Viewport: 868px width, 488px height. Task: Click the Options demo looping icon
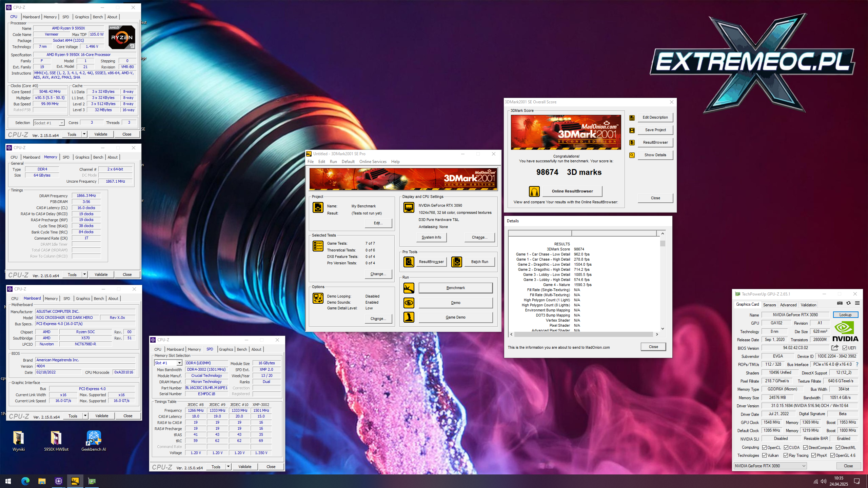click(x=318, y=298)
